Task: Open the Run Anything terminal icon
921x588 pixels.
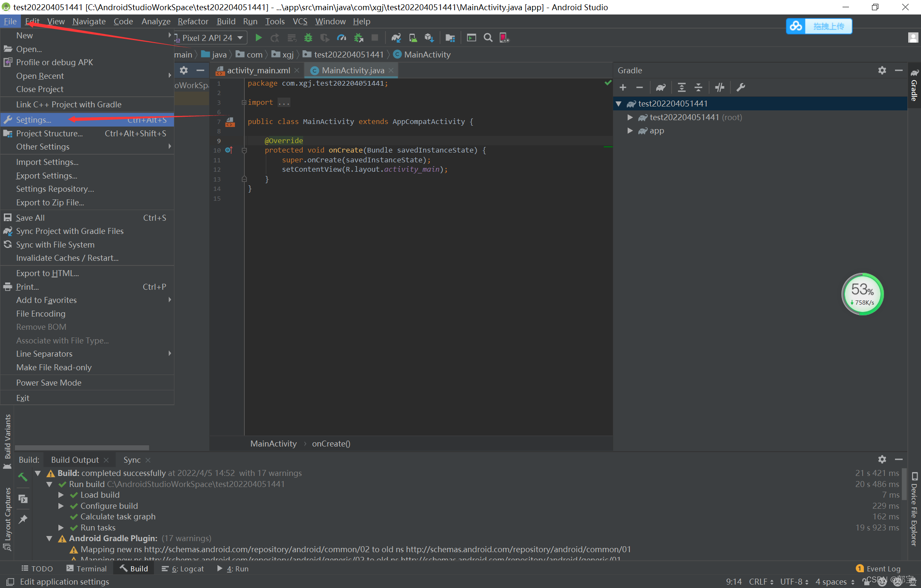Action: (x=472, y=38)
